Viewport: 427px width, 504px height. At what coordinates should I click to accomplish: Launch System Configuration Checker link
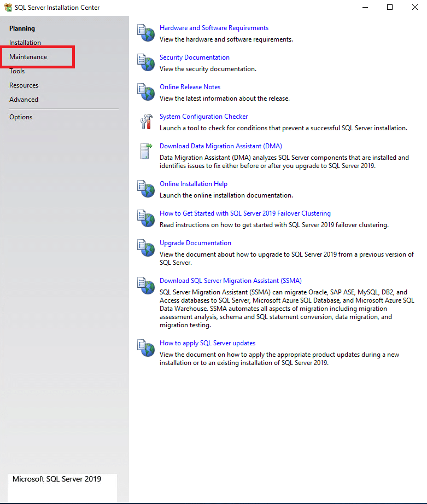coord(203,117)
